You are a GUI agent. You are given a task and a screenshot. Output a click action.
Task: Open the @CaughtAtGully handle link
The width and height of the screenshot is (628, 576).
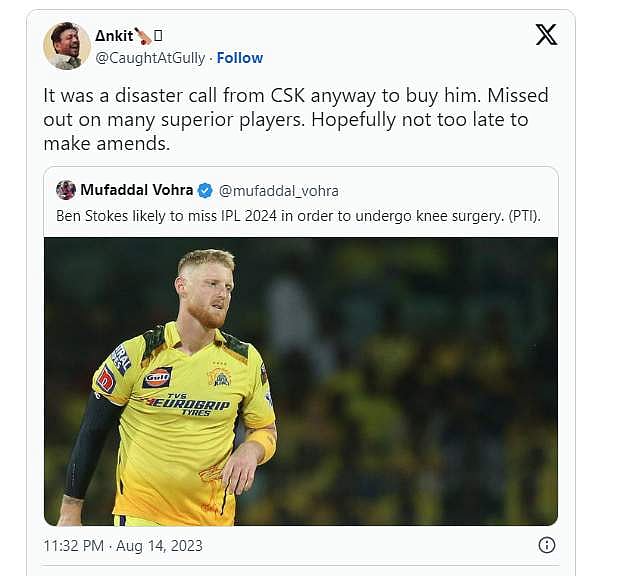pos(149,58)
